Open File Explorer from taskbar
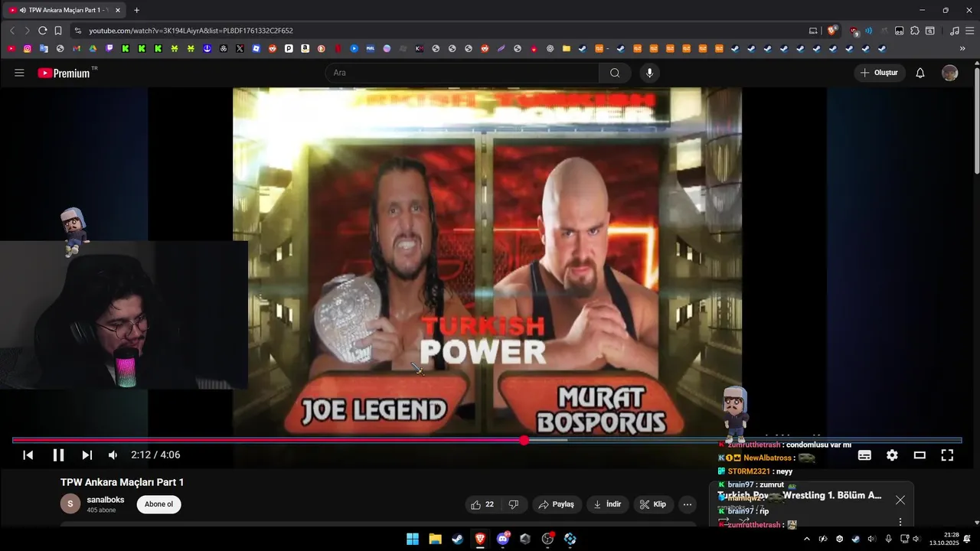980x551 pixels. click(x=435, y=539)
